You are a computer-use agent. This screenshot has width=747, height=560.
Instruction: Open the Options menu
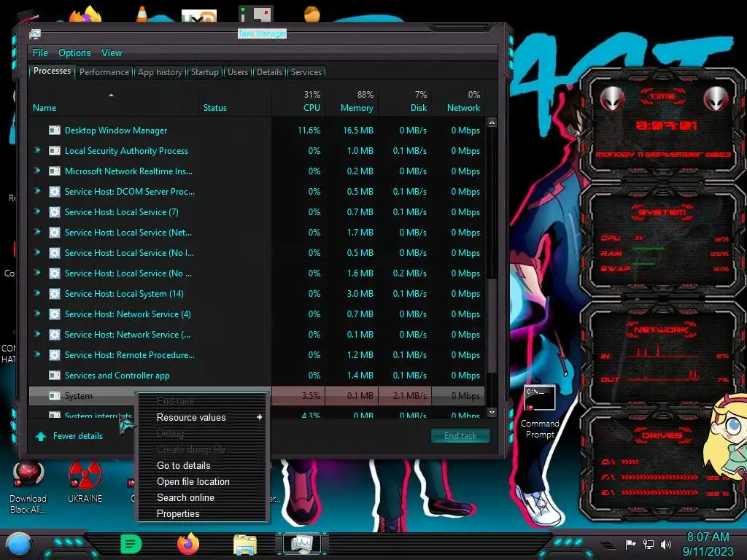(74, 52)
